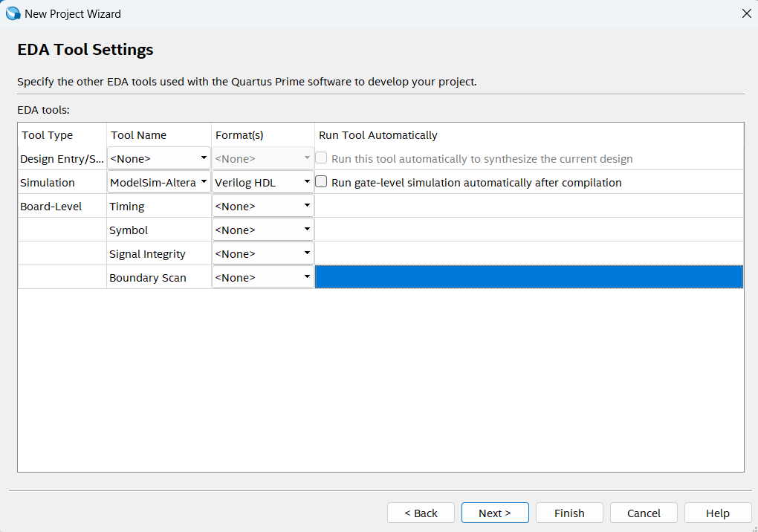Open the Simulation tool name dropdown (ModelSim-Altera)
The image size is (758, 532).
coord(158,182)
